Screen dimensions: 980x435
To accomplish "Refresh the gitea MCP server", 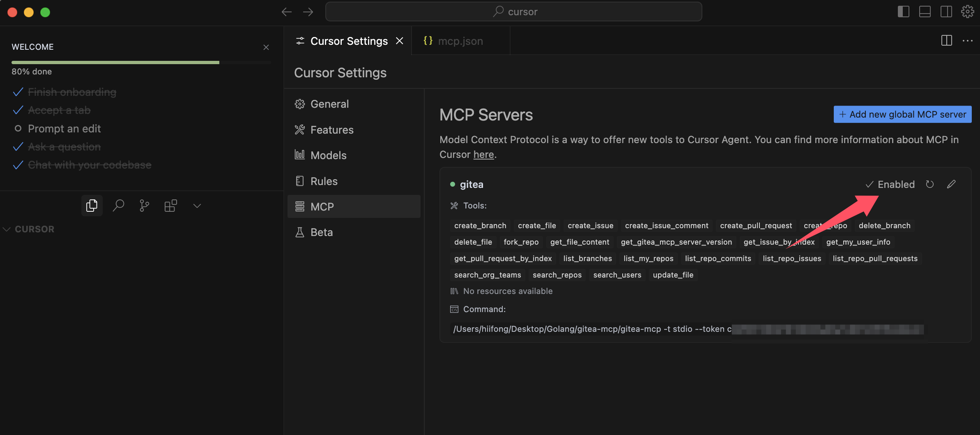I will point(930,184).
